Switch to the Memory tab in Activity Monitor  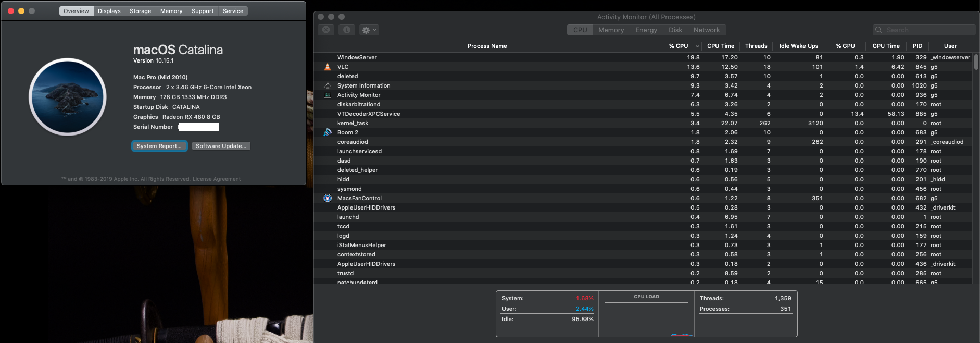pos(611,30)
